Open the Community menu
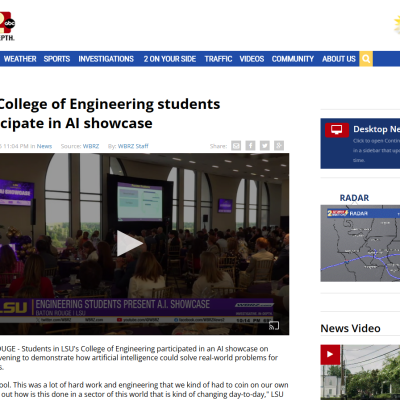The height and width of the screenshot is (400, 400). coord(293,59)
